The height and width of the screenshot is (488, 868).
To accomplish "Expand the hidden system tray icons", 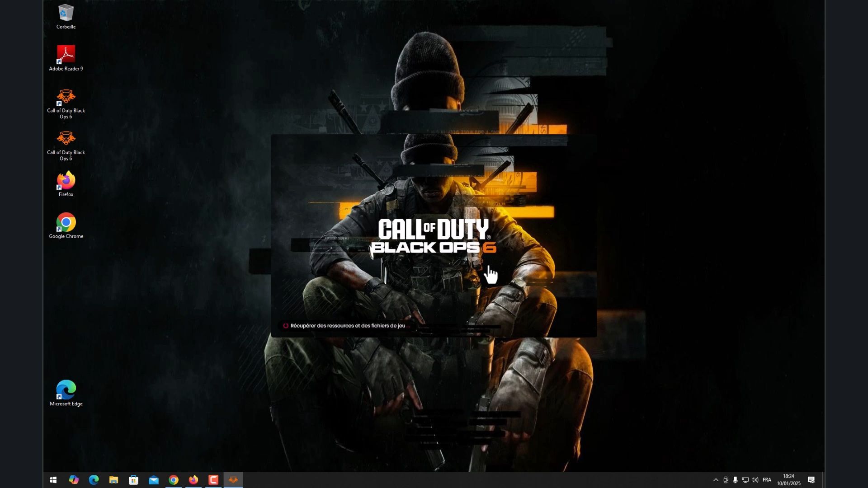I will (716, 480).
